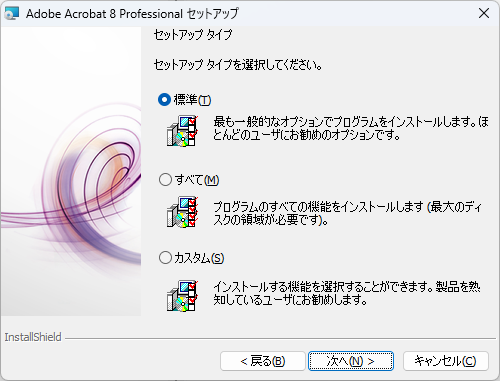
Task: Click the セットアップ タイプを選択してください instruction text
Action: [238, 65]
